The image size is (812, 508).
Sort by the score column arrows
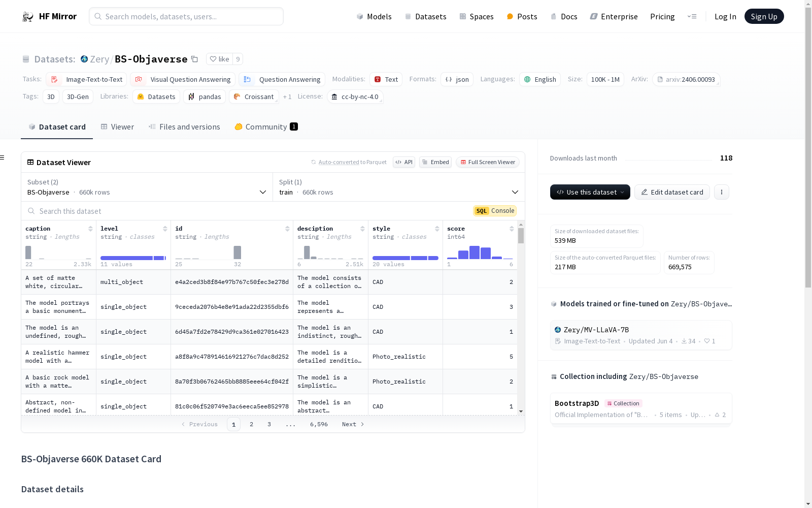click(x=512, y=229)
